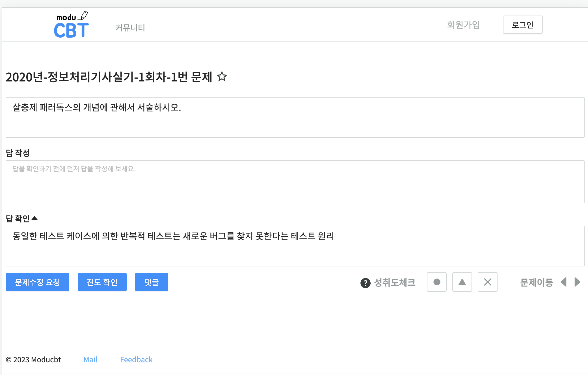This screenshot has width=588, height=375.
Task: Star this question as favorite
Action: [222, 76]
